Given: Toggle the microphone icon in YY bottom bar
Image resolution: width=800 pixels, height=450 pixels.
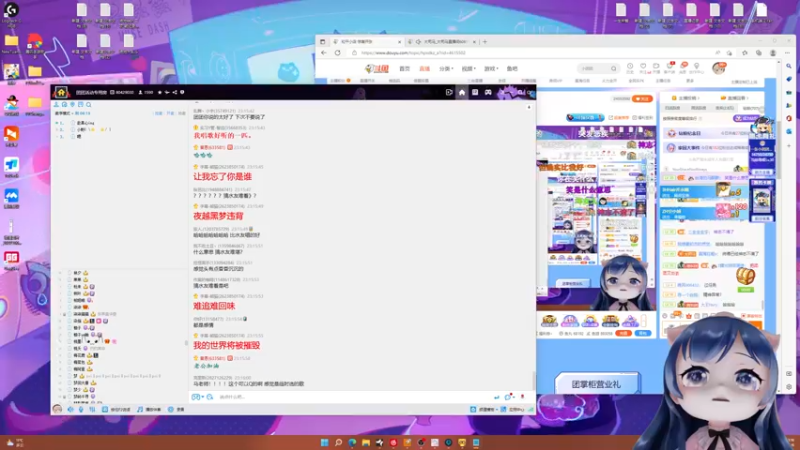Looking at the screenshot, I should [x=81, y=409].
